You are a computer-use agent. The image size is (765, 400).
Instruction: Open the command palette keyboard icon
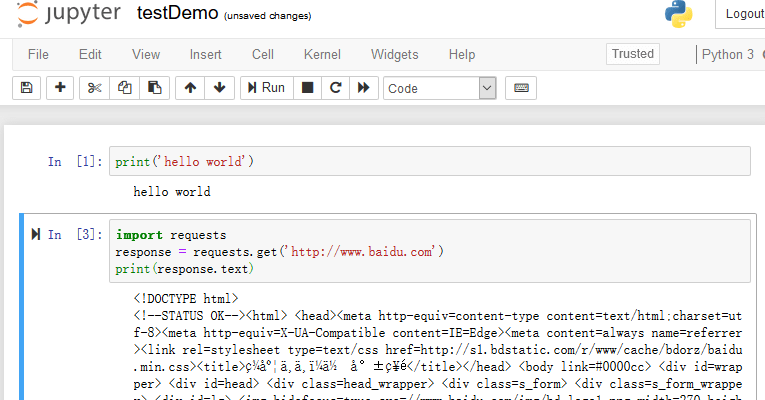tap(521, 88)
